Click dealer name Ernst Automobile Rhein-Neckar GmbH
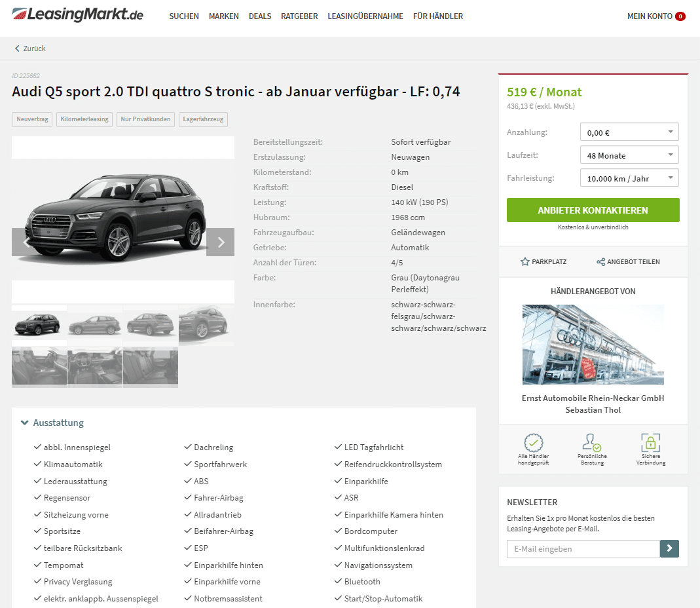This screenshot has height=608, width=700. (x=593, y=398)
